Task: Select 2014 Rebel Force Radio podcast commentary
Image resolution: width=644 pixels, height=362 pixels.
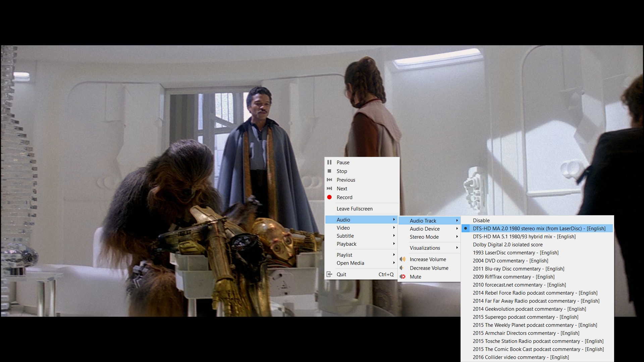Action: 537,293
